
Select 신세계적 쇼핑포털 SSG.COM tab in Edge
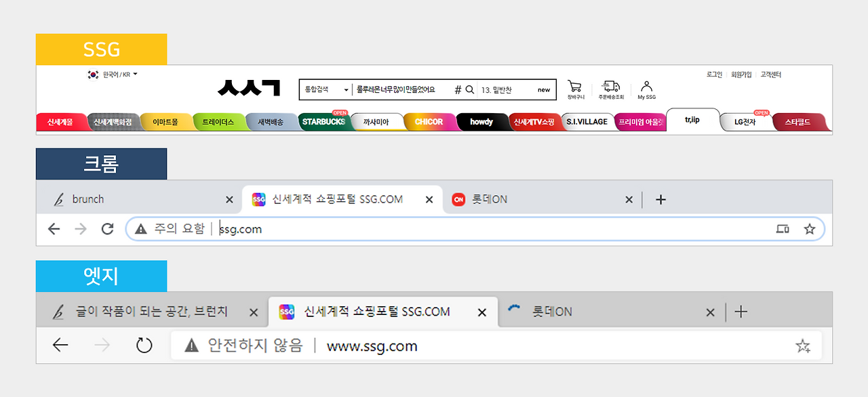(x=383, y=312)
